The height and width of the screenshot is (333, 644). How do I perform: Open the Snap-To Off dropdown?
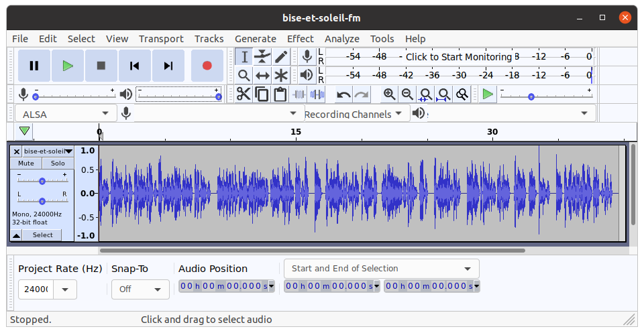pyautogui.click(x=140, y=289)
